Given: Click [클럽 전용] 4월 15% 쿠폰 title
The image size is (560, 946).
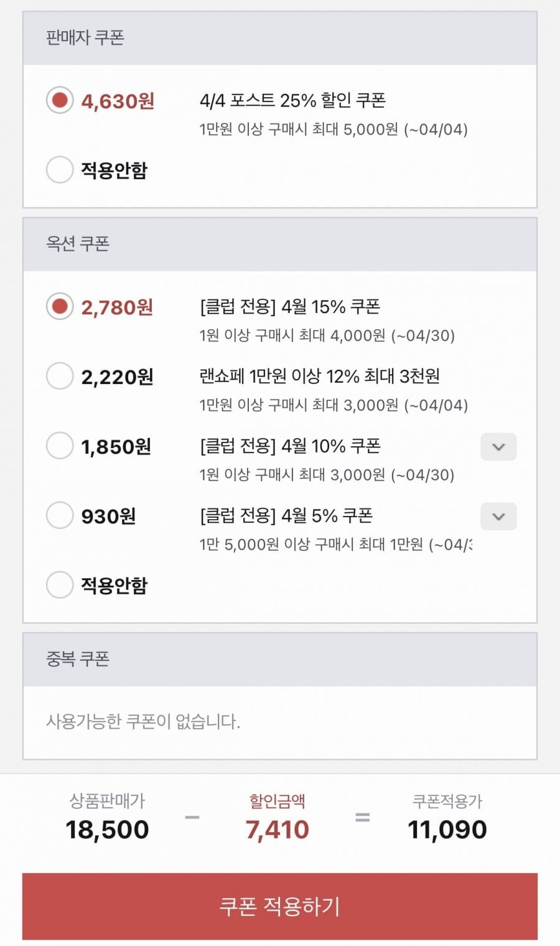Looking at the screenshot, I should [290, 306].
